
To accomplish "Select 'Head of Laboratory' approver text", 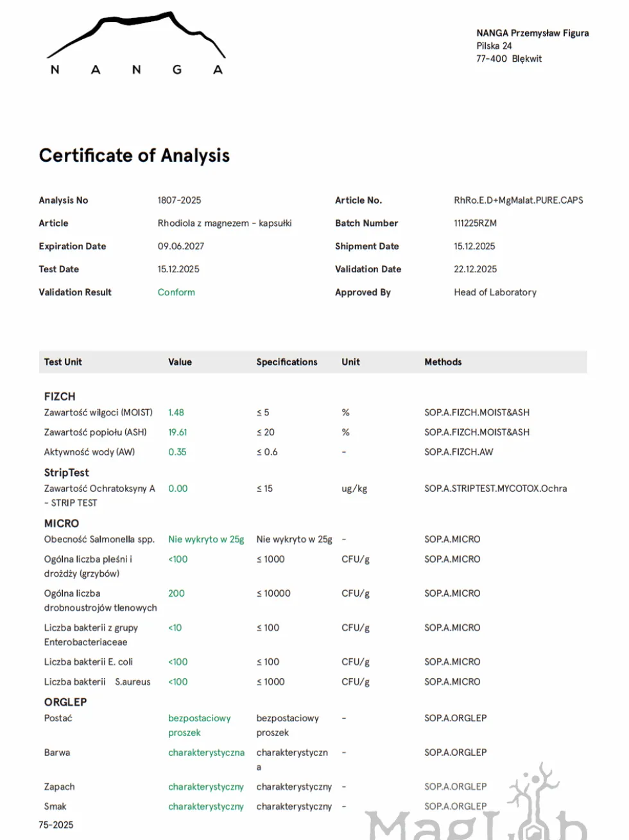I will [x=495, y=292].
